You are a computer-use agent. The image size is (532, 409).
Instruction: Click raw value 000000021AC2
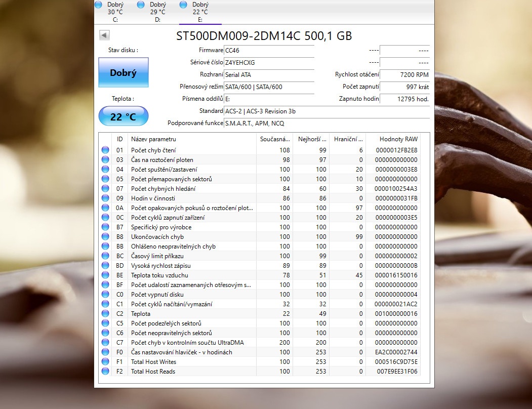point(396,304)
